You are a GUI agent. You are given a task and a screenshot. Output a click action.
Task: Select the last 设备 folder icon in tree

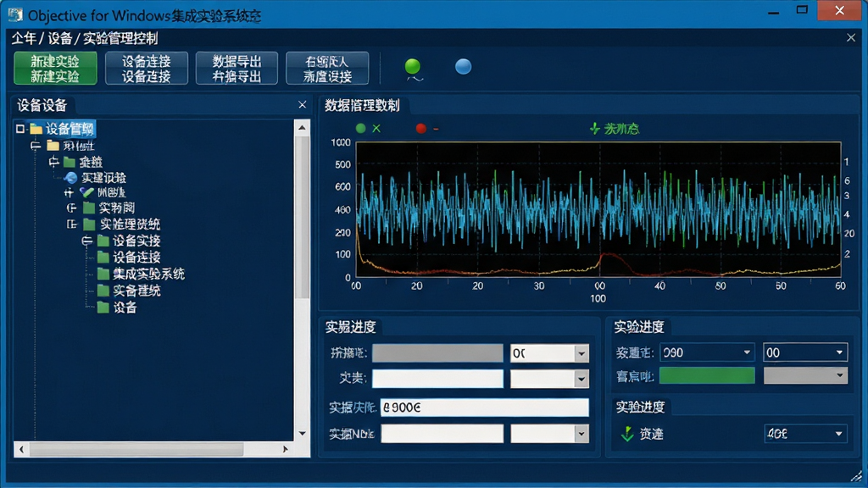pyautogui.click(x=103, y=307)
